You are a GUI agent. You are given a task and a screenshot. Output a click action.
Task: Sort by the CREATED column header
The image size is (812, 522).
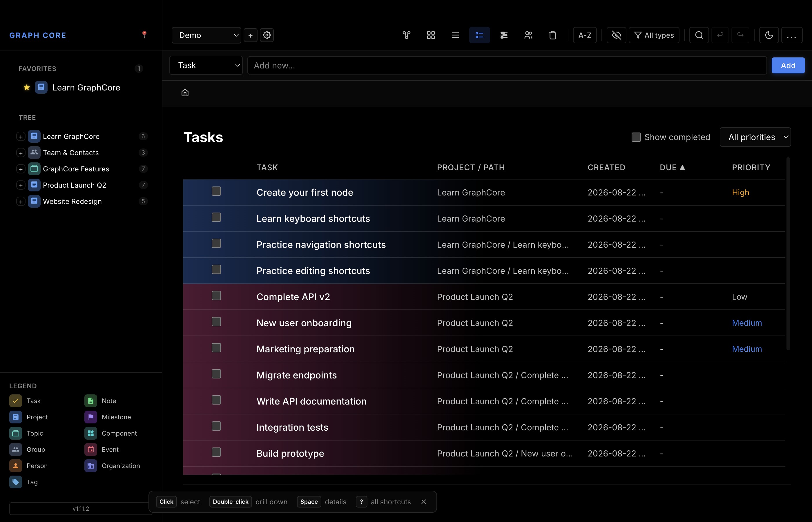pos(606,167)
